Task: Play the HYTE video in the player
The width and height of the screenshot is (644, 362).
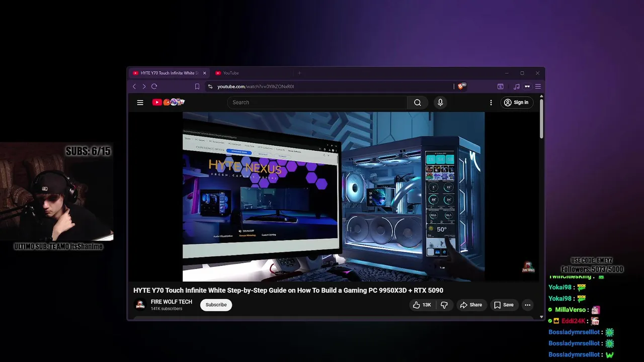Action: click(x=334, y=197)
